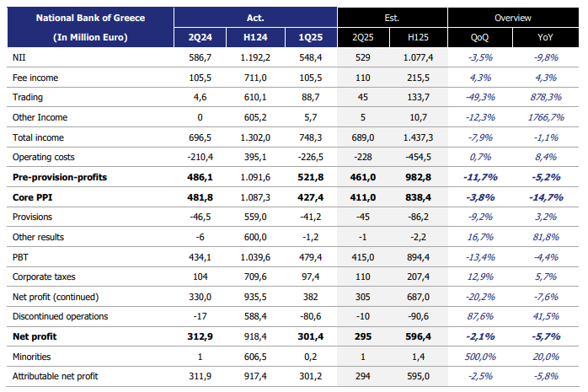Select the Discontinued operations 1Q25 value -80,6

[x=311, y=317]
